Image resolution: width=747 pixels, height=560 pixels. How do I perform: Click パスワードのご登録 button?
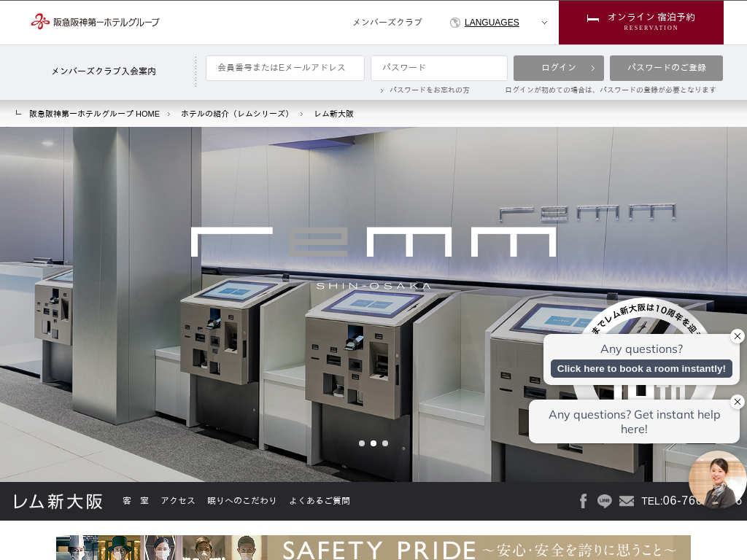point(666,68)
